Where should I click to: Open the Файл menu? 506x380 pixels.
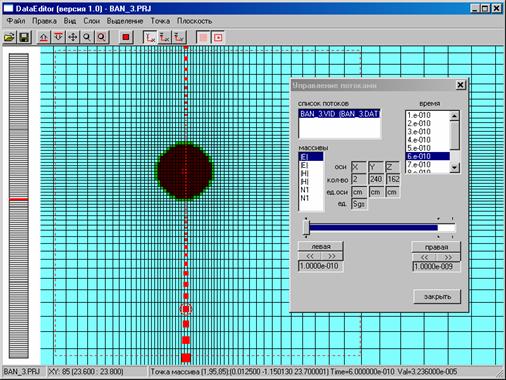(16, 21)
